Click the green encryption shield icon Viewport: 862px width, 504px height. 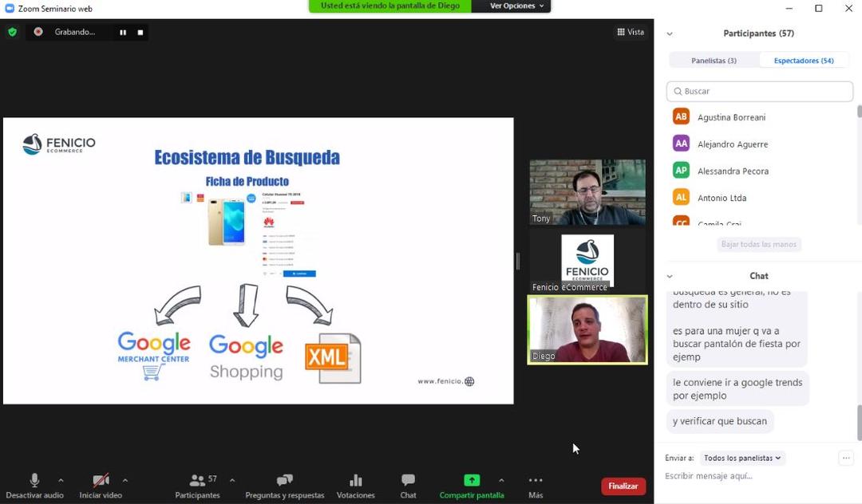tap(12, 32)
